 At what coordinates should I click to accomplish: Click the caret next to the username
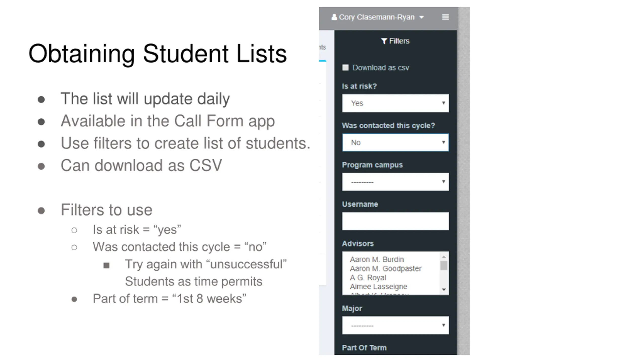(422, 17)
